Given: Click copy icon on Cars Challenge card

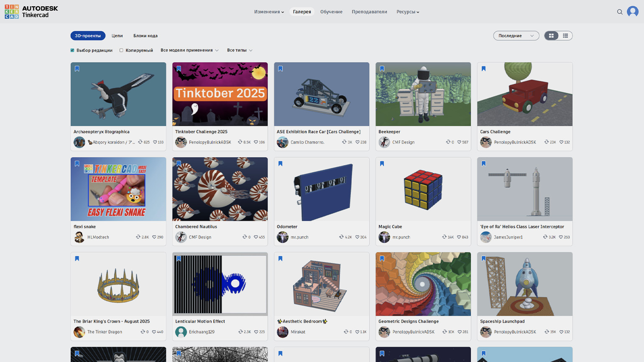Looking at the screenshot, I should 546,142.
